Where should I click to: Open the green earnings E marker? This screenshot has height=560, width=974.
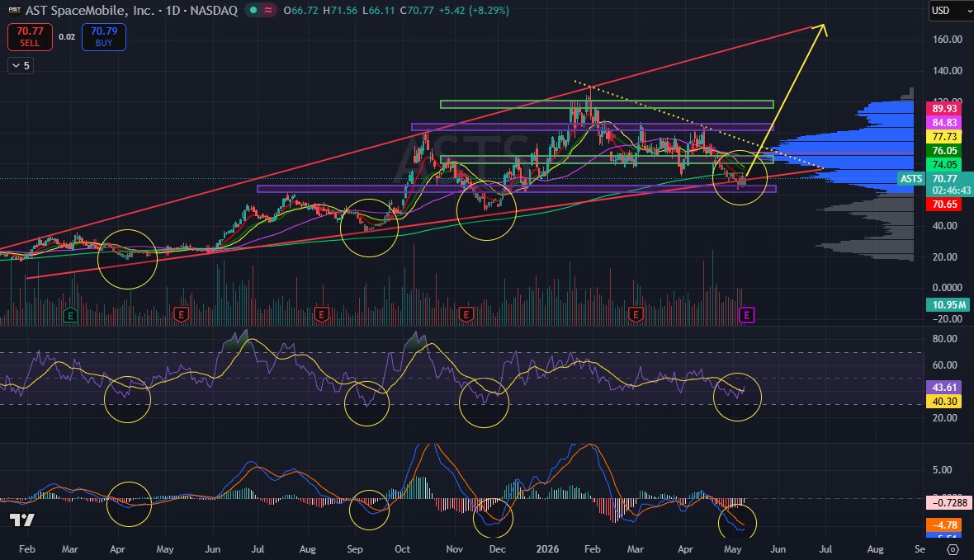click(70, 315)
